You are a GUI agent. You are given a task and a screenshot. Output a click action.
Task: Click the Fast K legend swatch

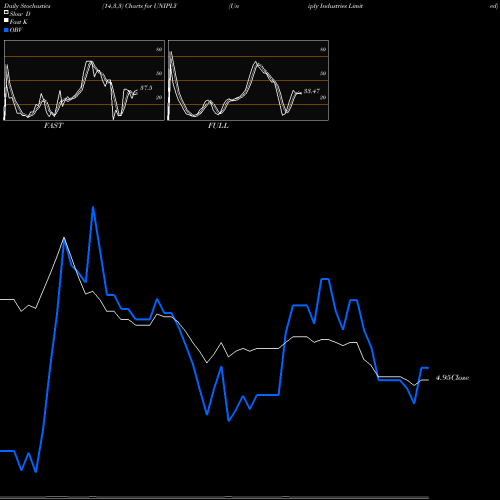pos(6,21)
